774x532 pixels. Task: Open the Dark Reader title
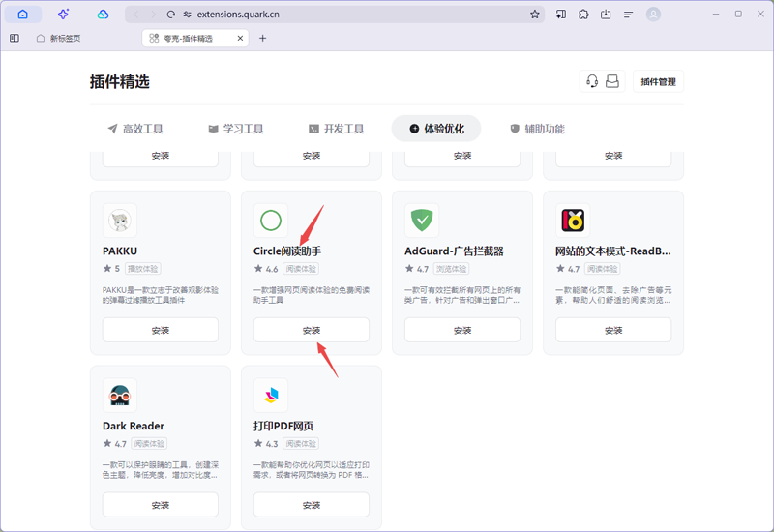click(134, 426)
